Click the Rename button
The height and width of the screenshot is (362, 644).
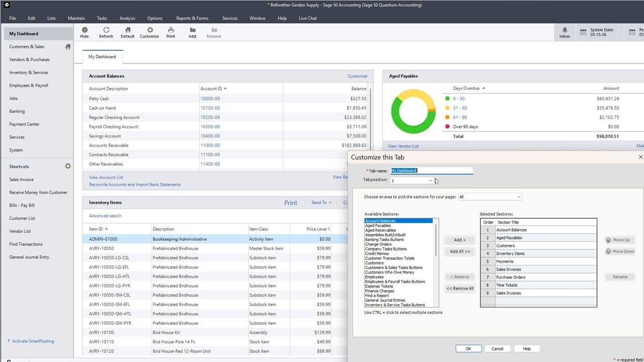(x=620, y=277)
